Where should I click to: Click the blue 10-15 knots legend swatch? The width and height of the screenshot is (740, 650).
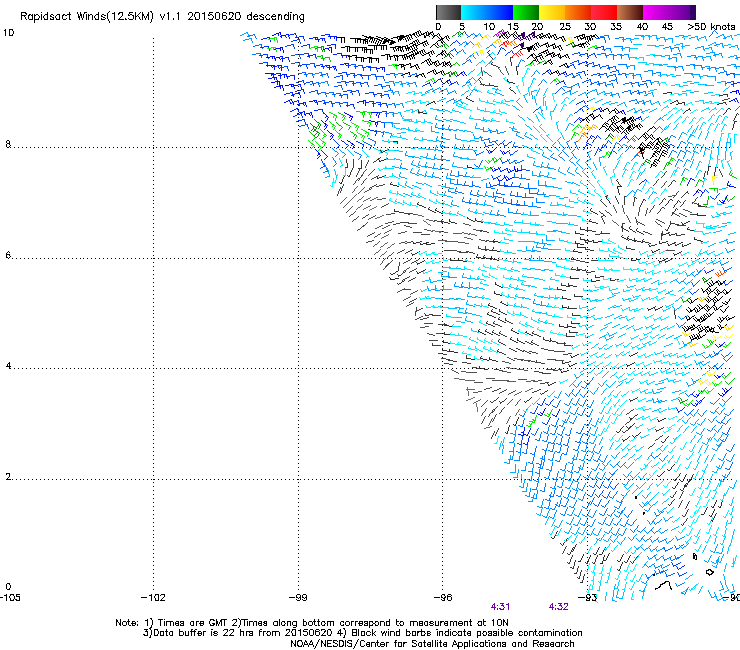(x=500, y=12)
